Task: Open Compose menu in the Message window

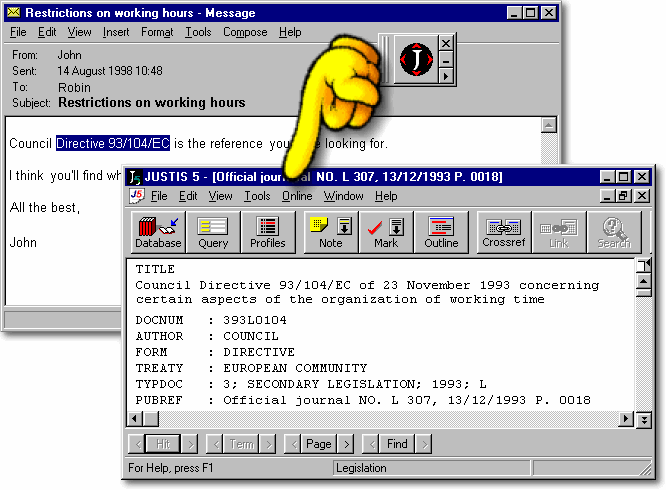Action: coord(245,32)
